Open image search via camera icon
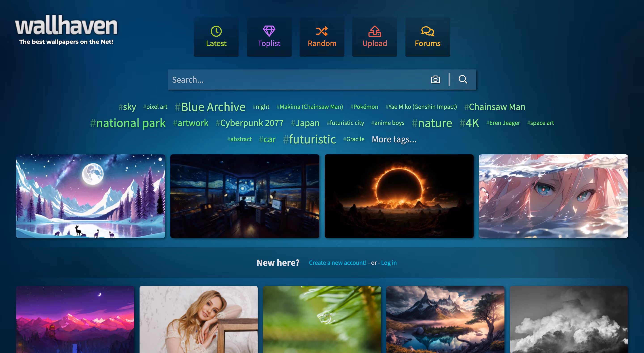The height and width of the screenshot is (353, 644). coord(435,80)
